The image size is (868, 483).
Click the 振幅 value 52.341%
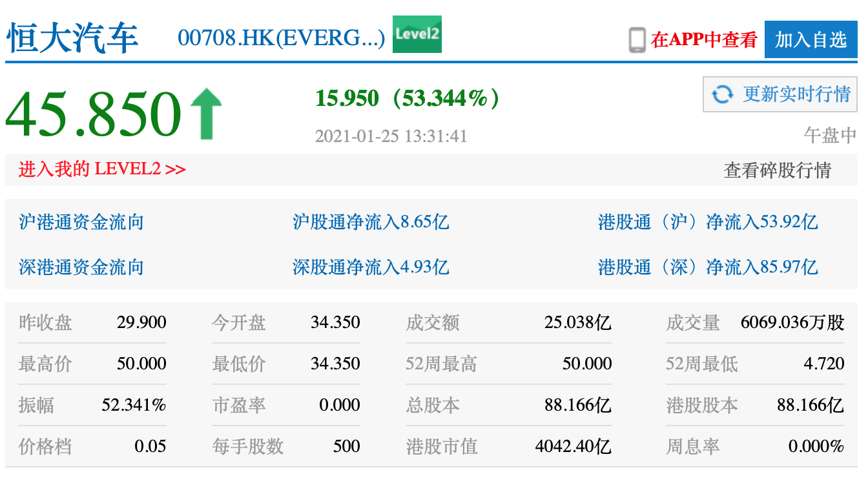tap(134, 405)
